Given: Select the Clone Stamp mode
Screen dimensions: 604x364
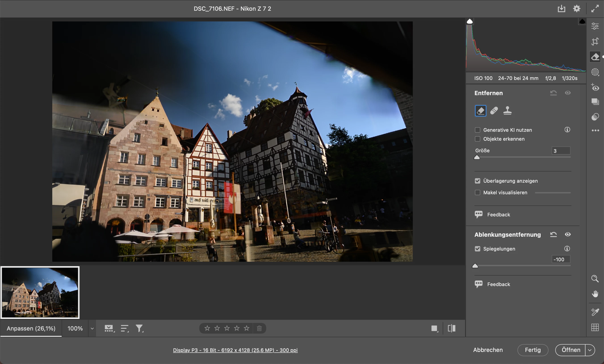Looking at the screenshot, I should [507, 111].
